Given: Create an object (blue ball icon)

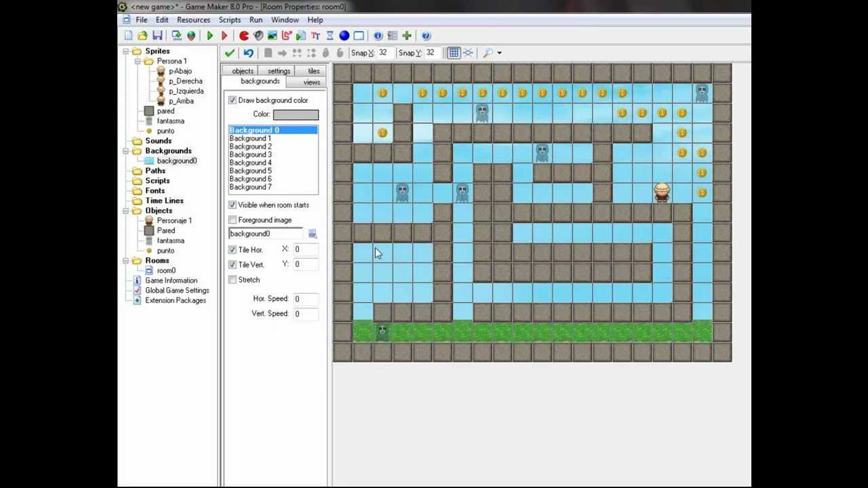Looking at the screenshot, I should (x=344, y=36).
